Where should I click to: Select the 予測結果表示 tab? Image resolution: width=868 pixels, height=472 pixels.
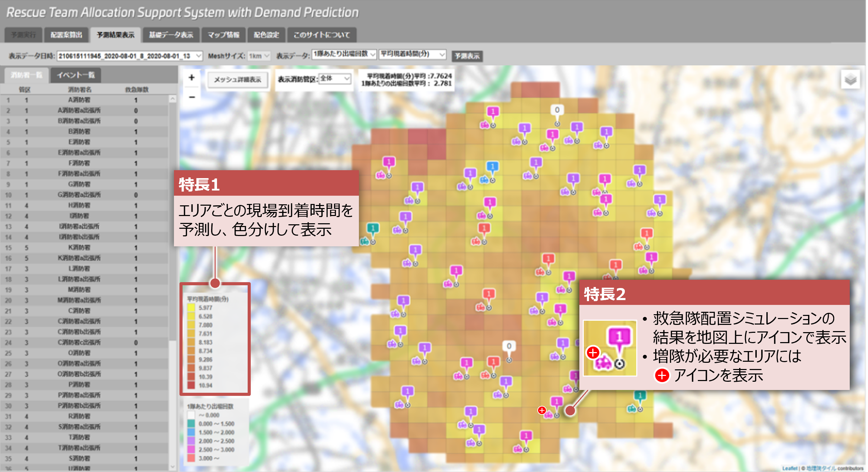(115, 35)
